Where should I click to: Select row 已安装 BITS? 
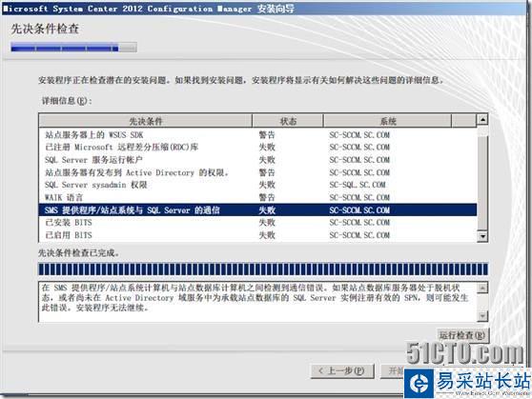(257, 223)
